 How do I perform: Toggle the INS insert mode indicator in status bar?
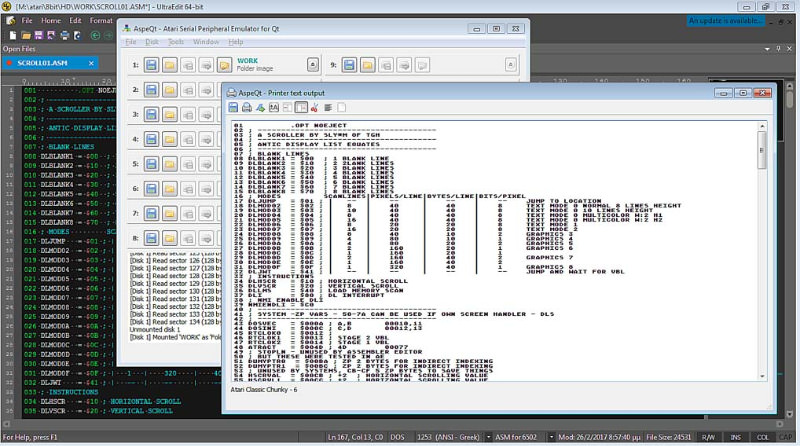click(x=738, y=437)
